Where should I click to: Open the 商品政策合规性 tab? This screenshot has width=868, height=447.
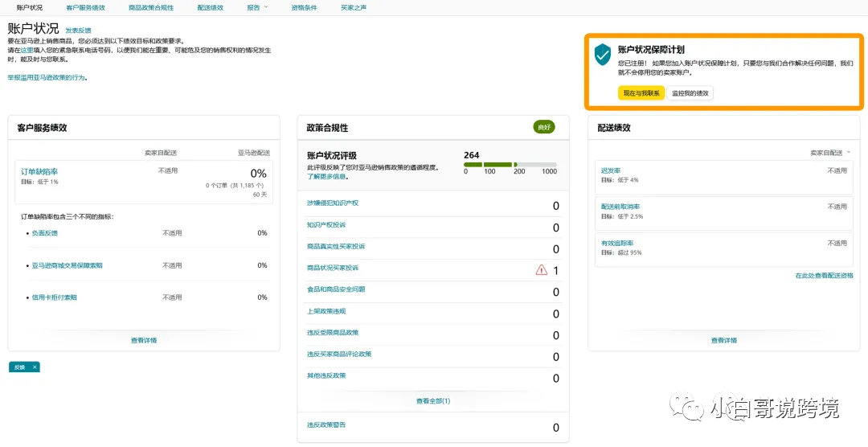click(151, 7)
